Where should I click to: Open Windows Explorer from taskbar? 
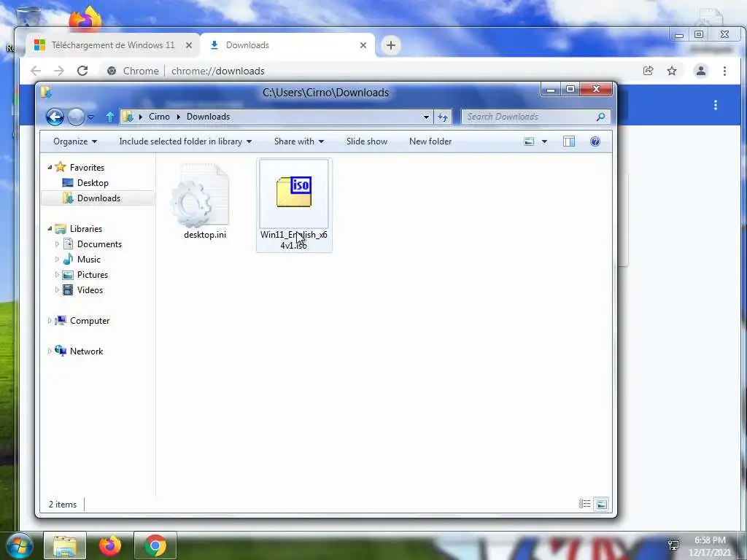65,545
